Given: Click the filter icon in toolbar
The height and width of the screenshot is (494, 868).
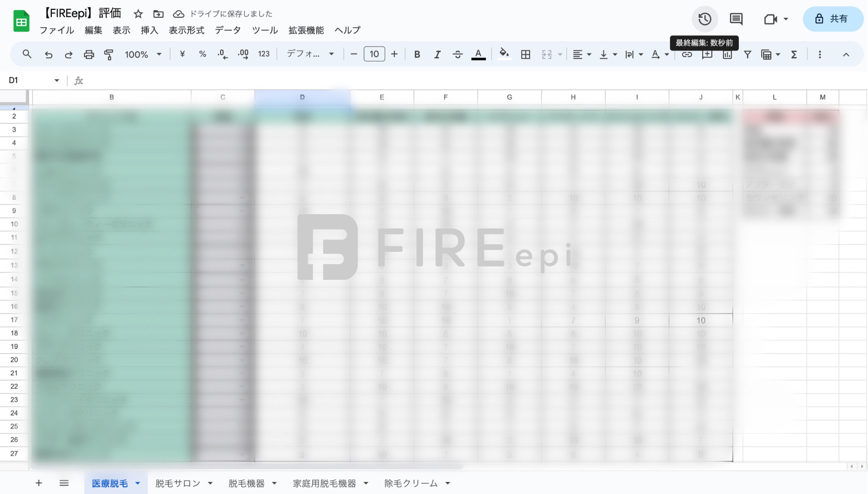Looking at the screenshot, I should pos(748,54).
